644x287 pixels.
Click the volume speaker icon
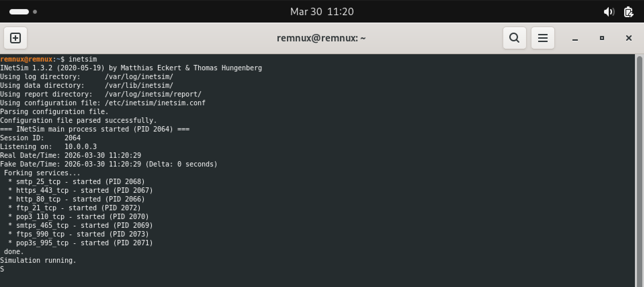click(x=608, y=12)
